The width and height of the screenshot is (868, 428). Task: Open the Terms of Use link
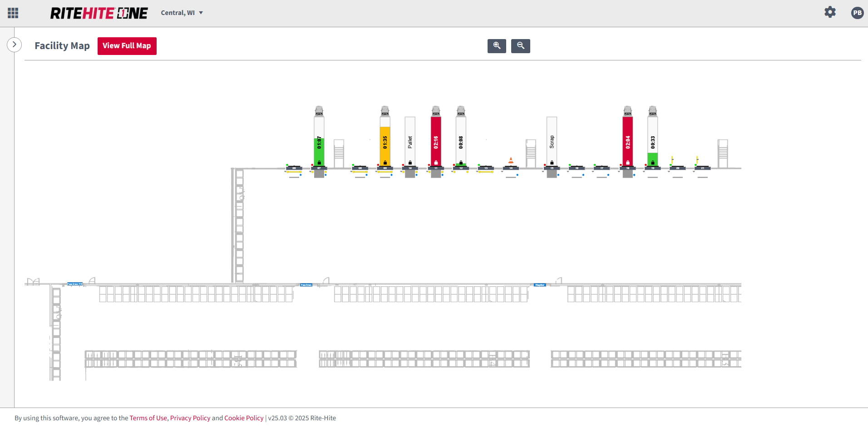coord(148,418)
